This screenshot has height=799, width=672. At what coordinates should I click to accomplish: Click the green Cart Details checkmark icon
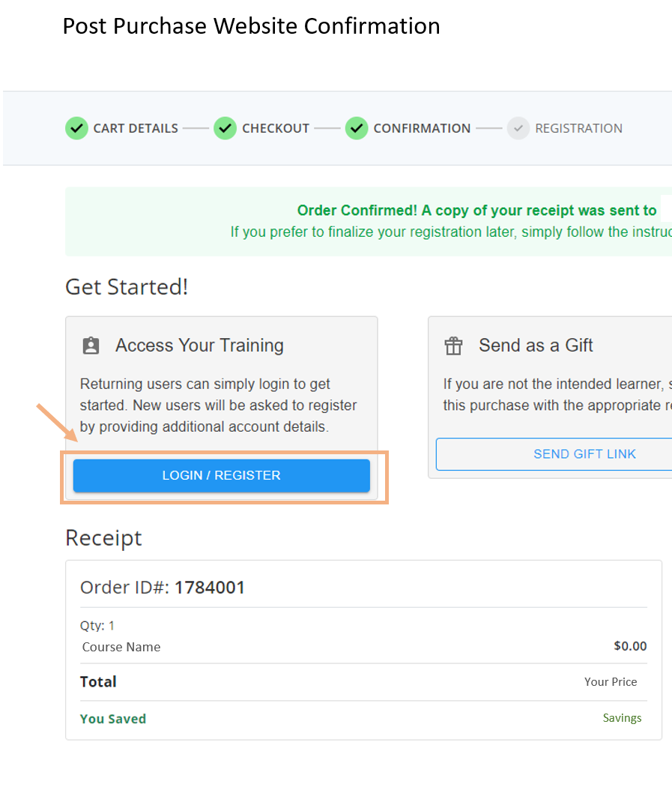(x=76, y=128)
